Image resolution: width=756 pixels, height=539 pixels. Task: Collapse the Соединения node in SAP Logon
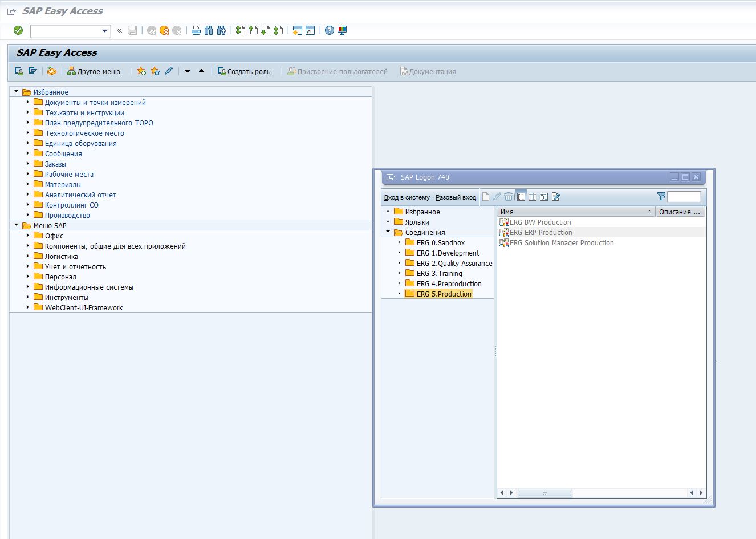click(388, 232)
